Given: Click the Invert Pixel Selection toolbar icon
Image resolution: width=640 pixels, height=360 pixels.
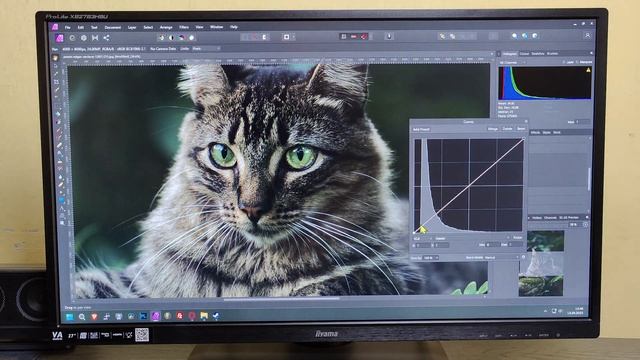Looking at the screenshot, I should (x=264, y=37).
